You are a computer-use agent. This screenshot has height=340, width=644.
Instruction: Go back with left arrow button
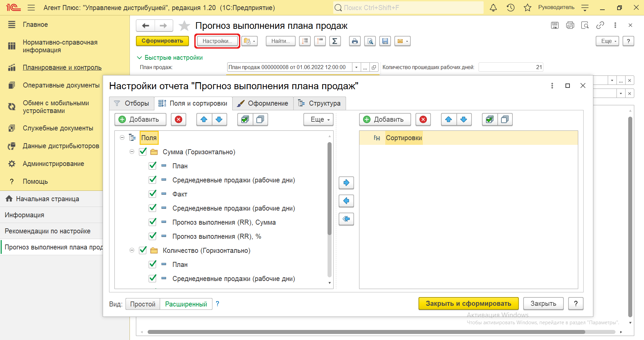[x=145, y=25]
